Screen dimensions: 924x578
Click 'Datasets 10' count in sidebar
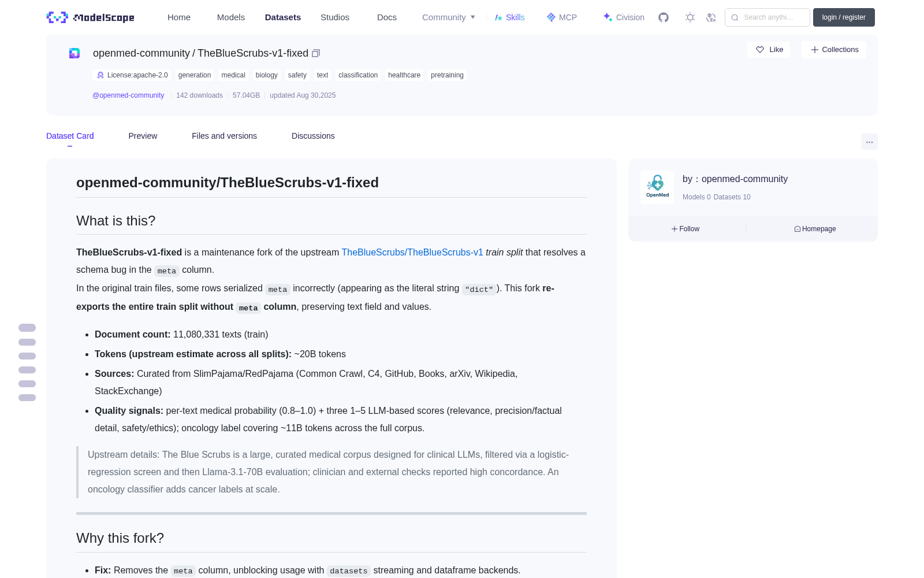pyautogui.click(x=732, y=197)
